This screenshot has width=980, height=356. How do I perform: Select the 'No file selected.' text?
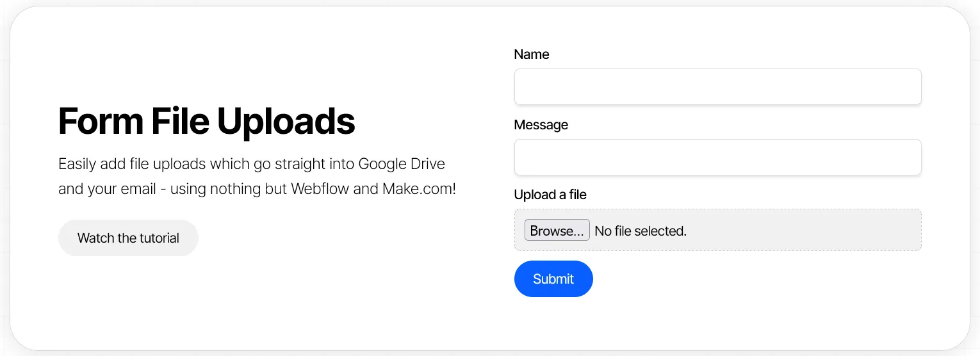(641, 231)
